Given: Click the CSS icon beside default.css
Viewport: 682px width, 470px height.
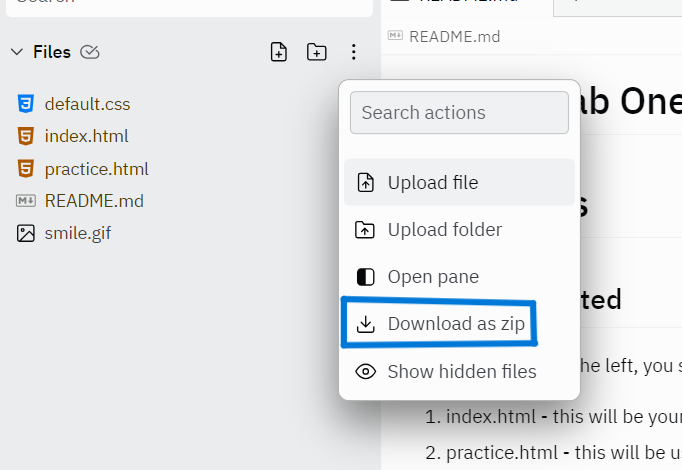Looking at the screenshot, I should pyautogui.click(x=26, y=104).
